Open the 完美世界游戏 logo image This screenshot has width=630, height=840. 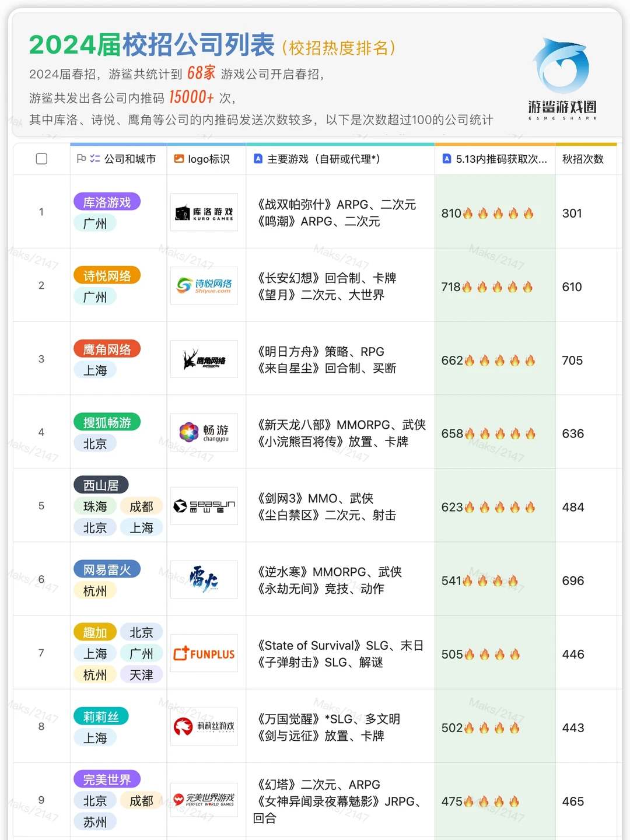click(204, 800)
